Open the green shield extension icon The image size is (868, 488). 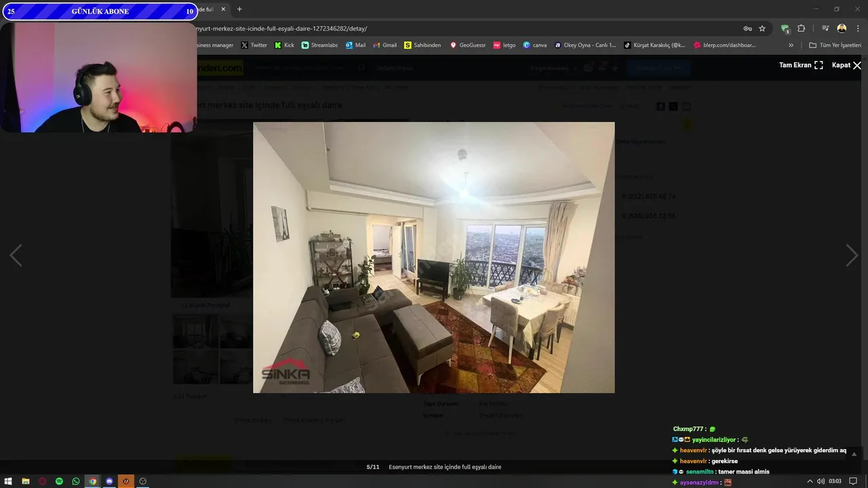(x=785, y=28)
